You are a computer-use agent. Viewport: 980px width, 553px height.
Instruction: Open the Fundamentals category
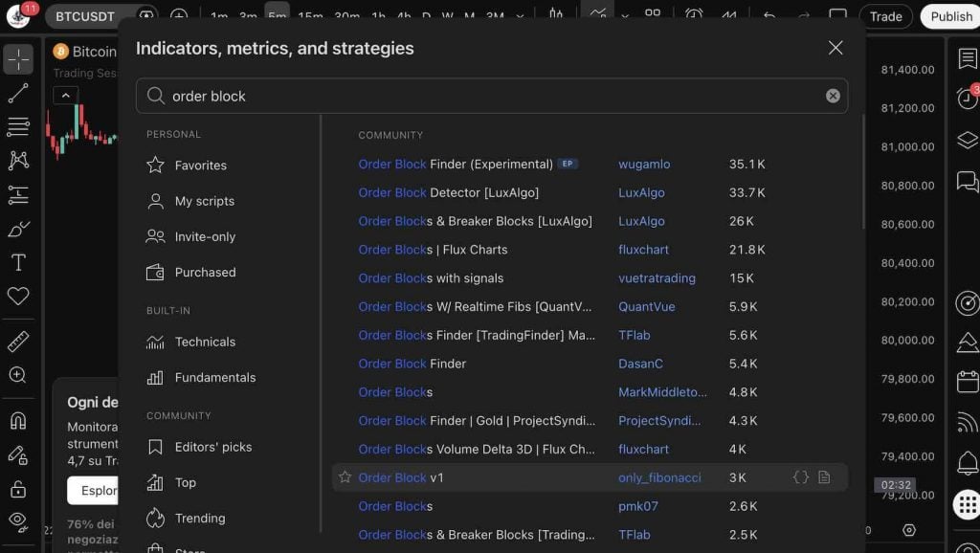(215, 377)
